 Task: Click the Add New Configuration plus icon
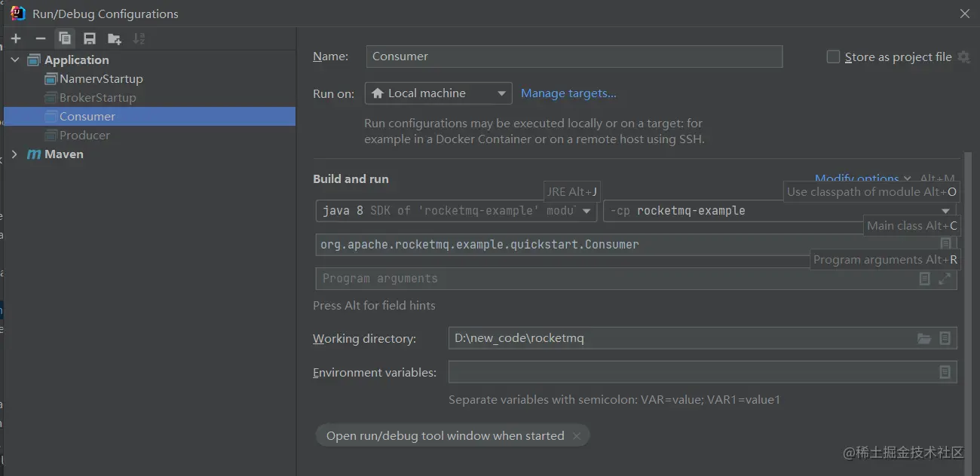click(x=16, y=38)
